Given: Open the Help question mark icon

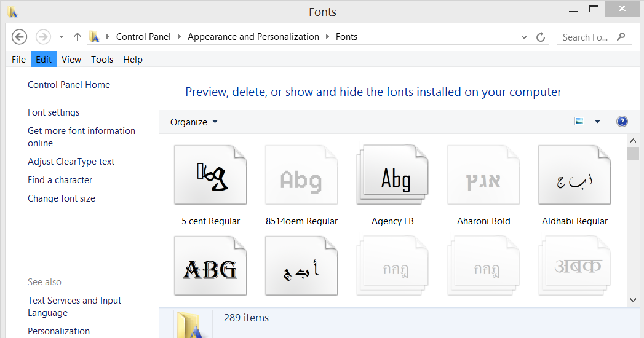Looking at the screenshot, I should coord(622,122).
